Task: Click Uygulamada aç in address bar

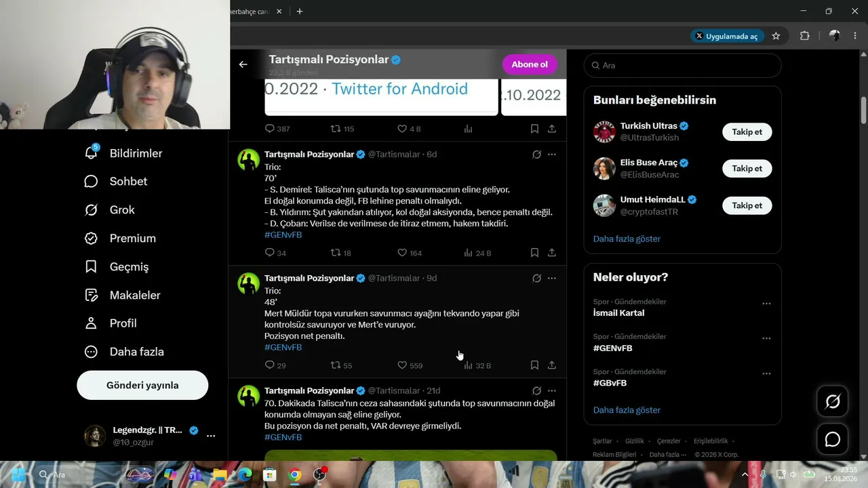Action: click(x=727, y=36)
